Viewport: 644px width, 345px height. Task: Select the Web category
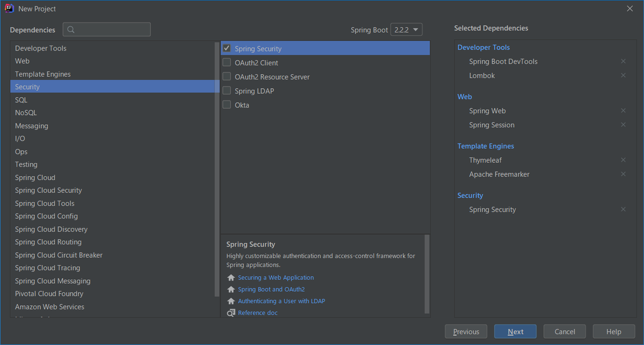112,61
